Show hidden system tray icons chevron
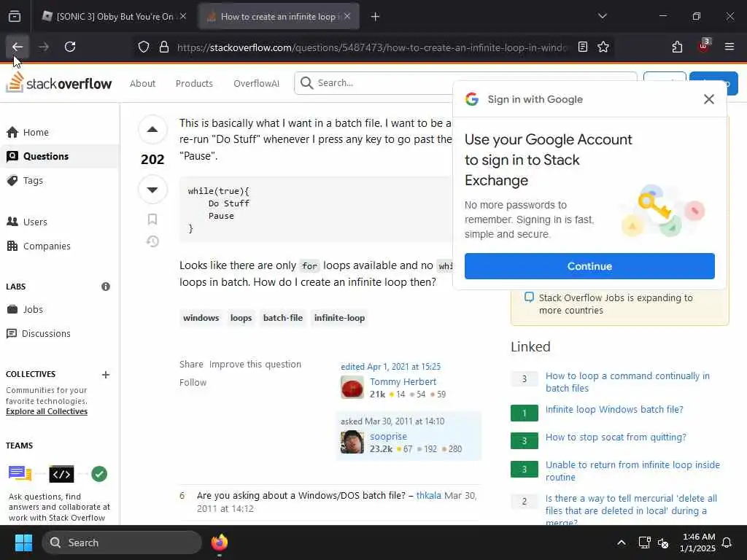Viewport: 747px width, 560px height. [x=622, y=542]
